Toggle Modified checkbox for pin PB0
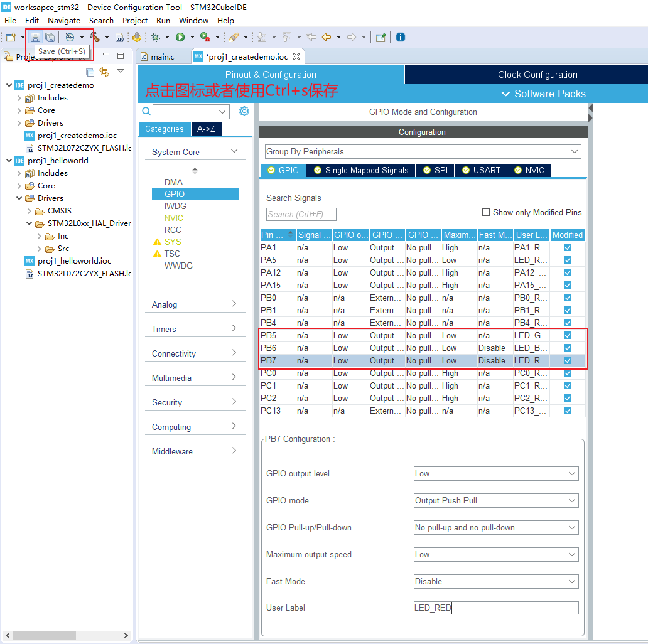 tap(568, 298)
